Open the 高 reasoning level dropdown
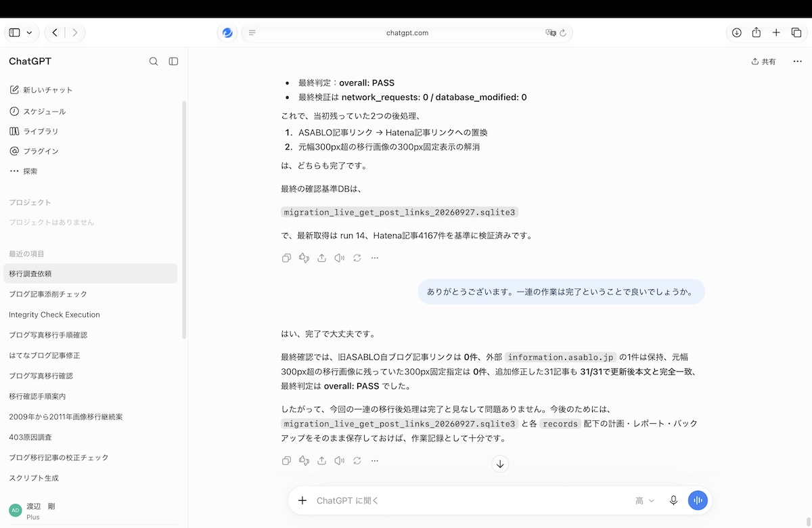Screen dimensions: 812x528 point(645,501)
